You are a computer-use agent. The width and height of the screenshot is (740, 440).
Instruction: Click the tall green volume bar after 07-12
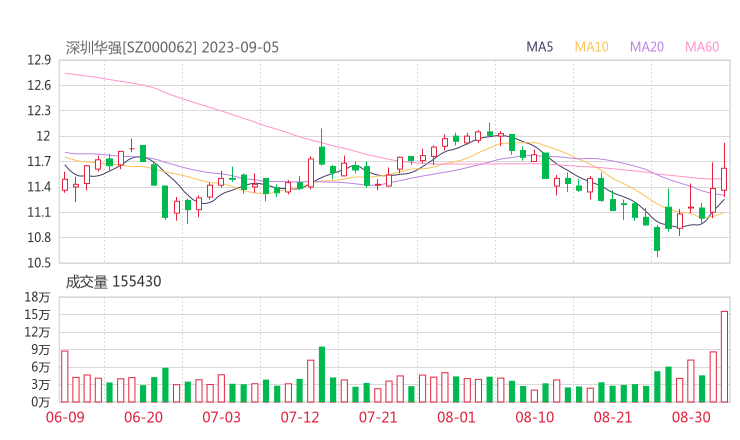click(322, 374)
